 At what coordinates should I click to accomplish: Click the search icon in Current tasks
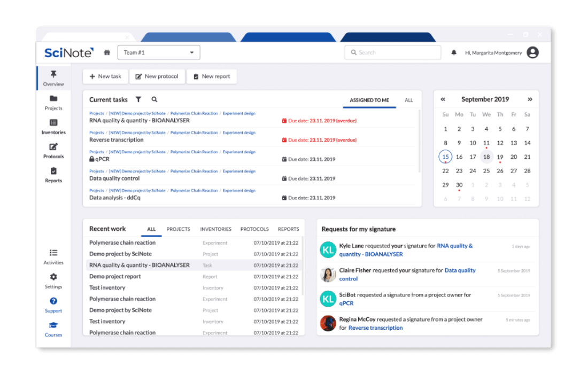[154, 99]
